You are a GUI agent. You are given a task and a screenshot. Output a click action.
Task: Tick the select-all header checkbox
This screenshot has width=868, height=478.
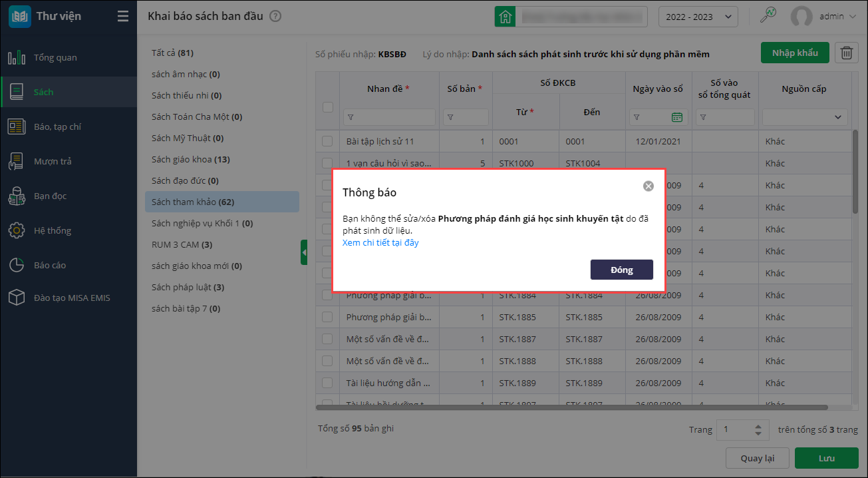327,107
